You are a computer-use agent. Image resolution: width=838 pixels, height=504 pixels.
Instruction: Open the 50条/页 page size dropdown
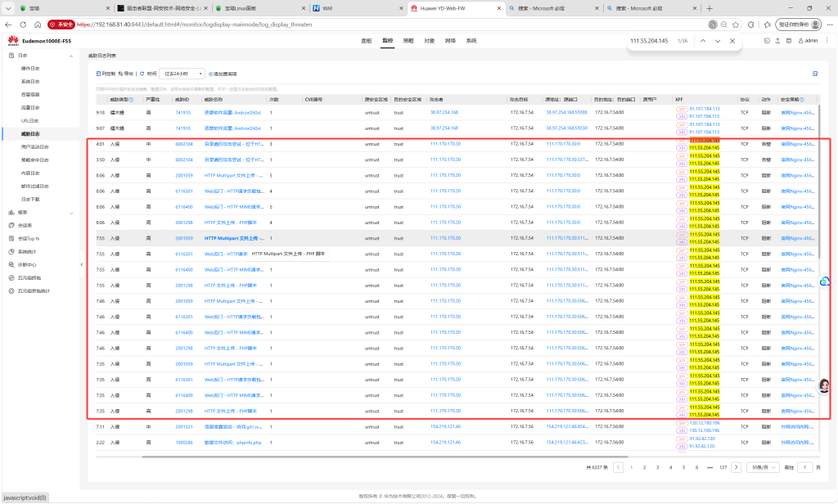(x=764, y=467)
